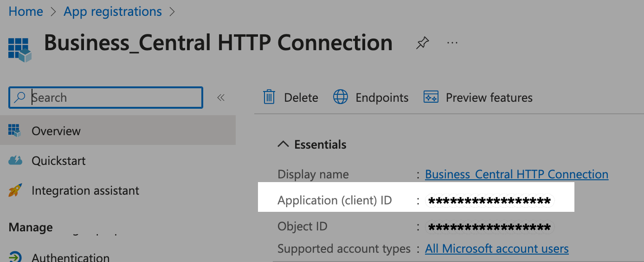Open All Microsoft account users link
Image resolution: width=644 pixels, height=262 pixels.
coord(497,249)
